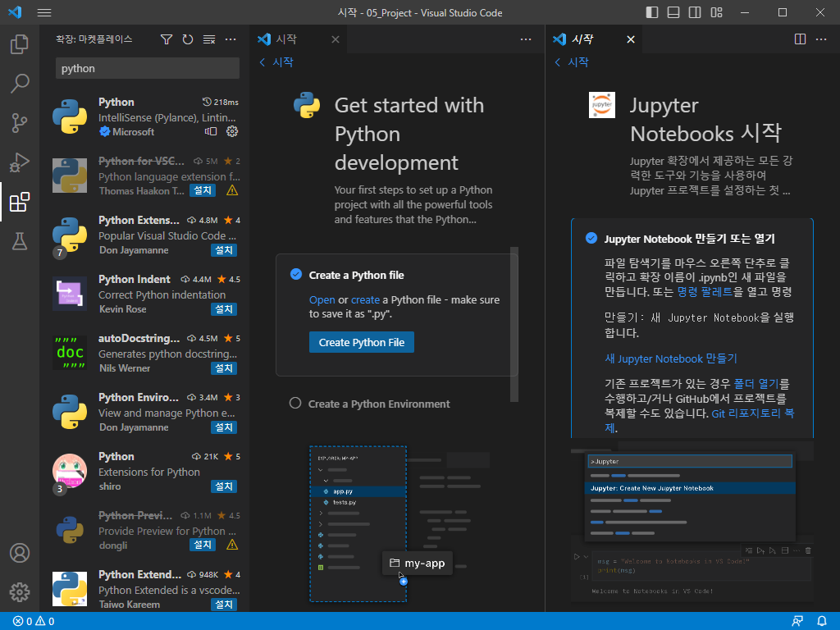Toggle secondary side bar layout icon
Image resolution: width=840 pixels, height=630 pixels.
pos(695,12)
